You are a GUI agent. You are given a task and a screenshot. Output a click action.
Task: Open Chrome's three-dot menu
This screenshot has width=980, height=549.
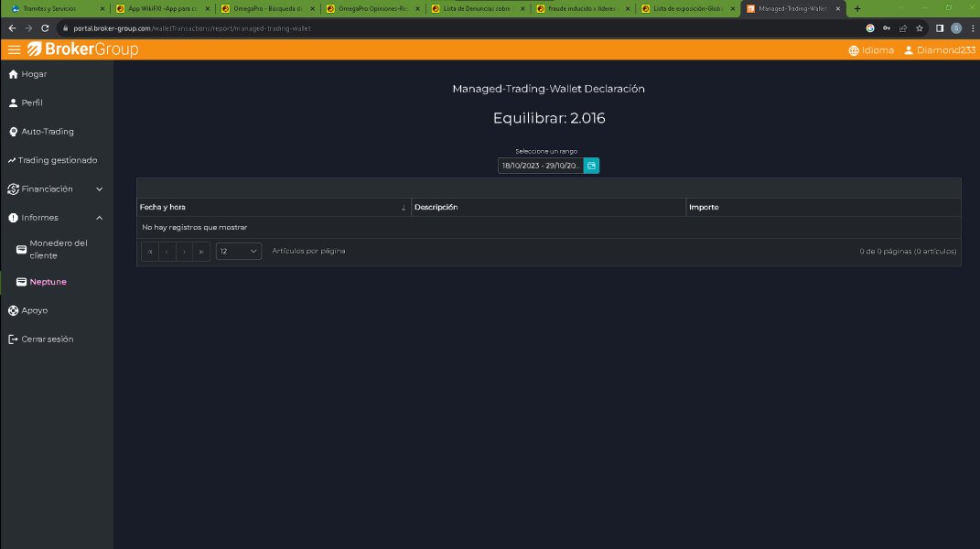(973, 28)
